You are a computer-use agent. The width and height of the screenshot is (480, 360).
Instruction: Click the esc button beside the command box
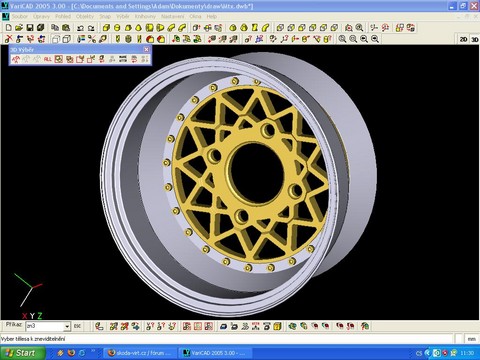pos(77,326)
